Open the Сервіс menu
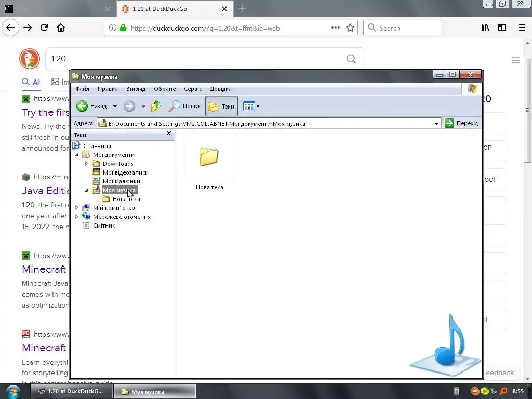 tap(193, 89)
